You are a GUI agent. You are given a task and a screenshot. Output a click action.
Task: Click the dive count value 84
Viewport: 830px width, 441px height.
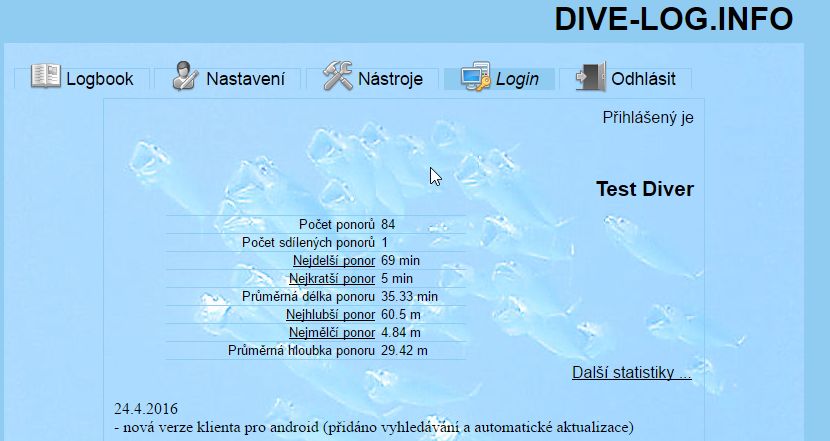(388, 224)
